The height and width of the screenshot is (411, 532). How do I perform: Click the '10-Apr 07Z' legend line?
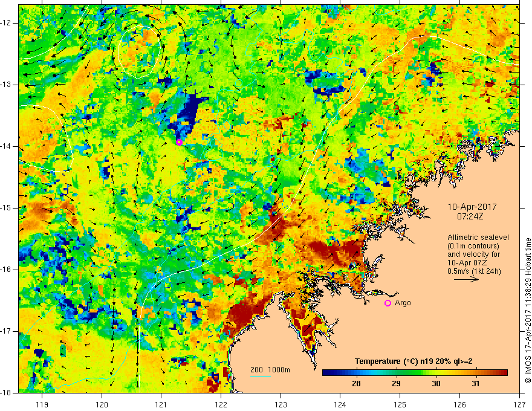(x=467, y=263)
